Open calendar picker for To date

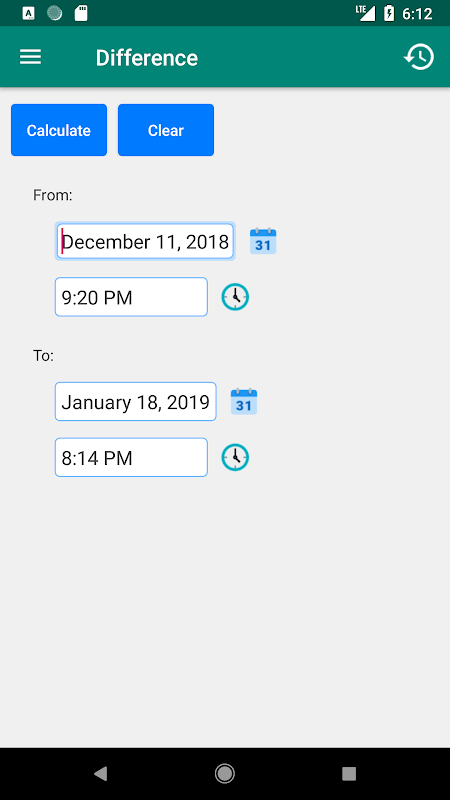click(244, 402)
